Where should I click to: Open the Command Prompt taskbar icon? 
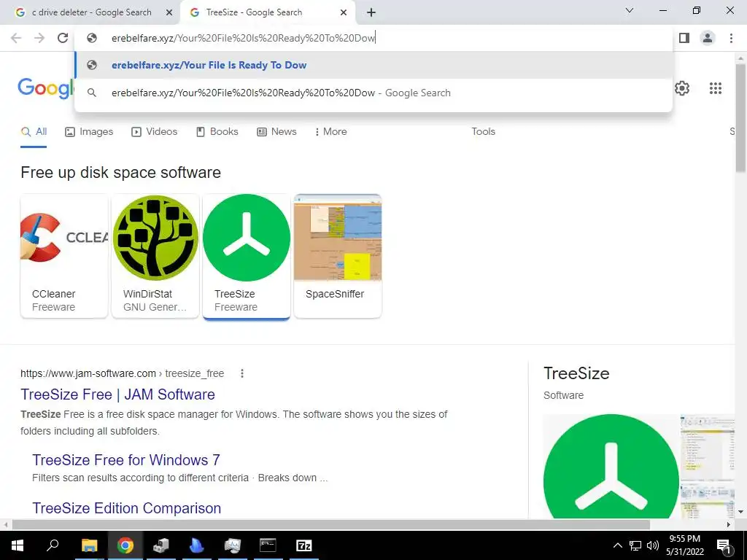coord(268,545)
